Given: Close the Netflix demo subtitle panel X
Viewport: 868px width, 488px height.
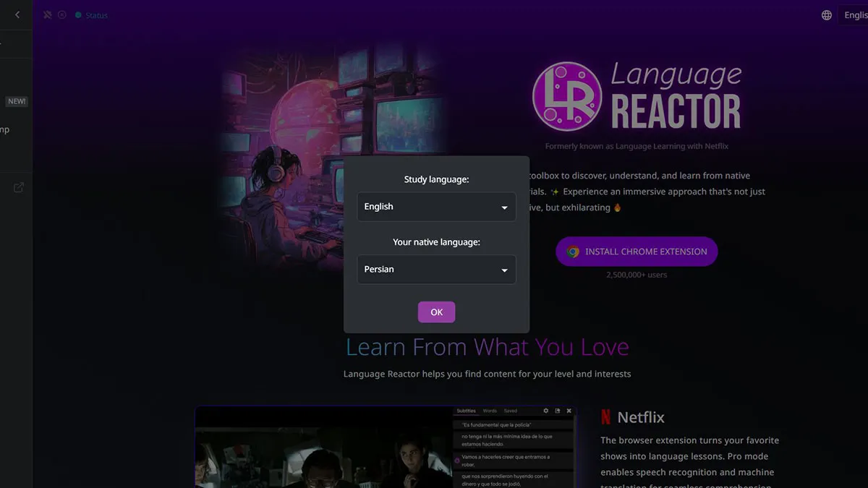Looking at the screenshot, I should [569, 411].
